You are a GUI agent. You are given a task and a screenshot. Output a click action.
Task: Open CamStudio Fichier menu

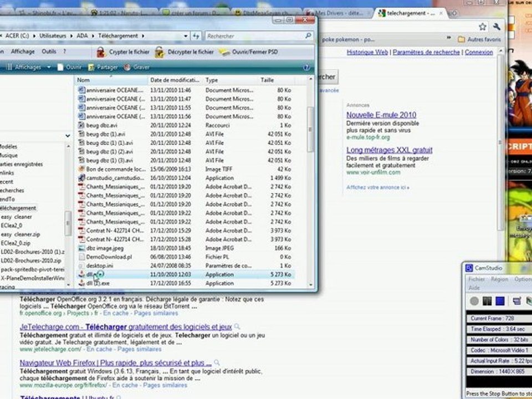[477, 279]
